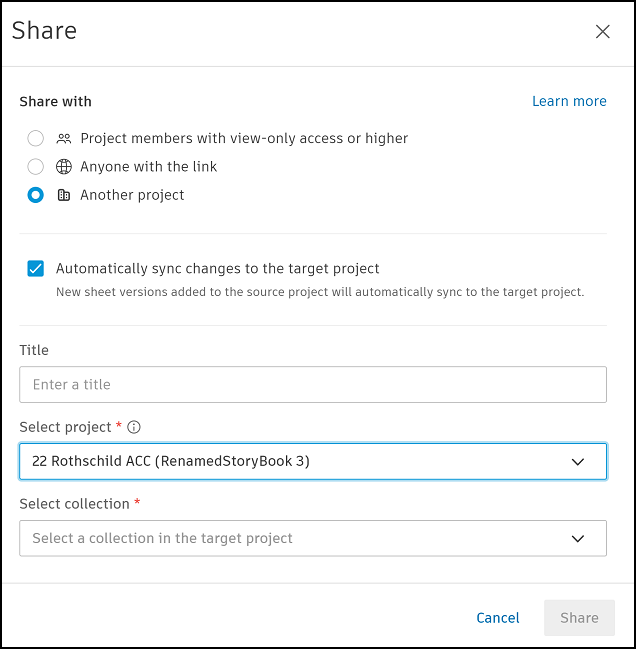The width and height of the screenshot is (636, 649).
Task: Select the Another project radio button
Action: 36,195
